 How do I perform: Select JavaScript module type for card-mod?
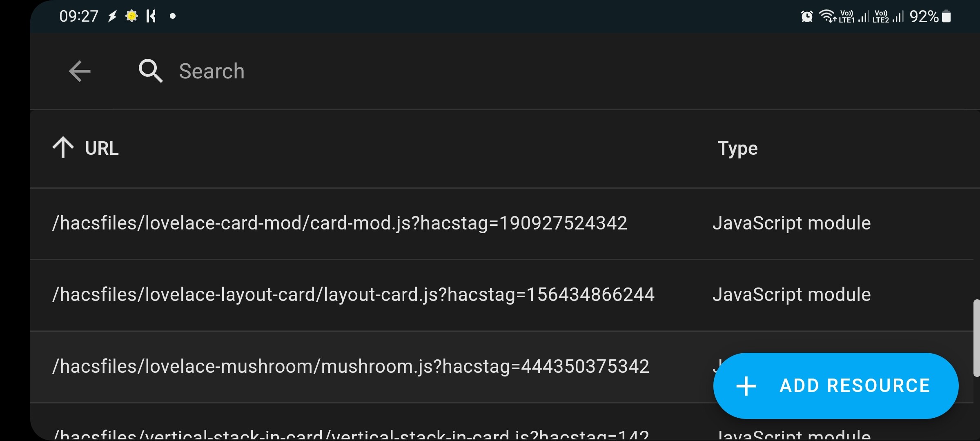tap(791, 223)
